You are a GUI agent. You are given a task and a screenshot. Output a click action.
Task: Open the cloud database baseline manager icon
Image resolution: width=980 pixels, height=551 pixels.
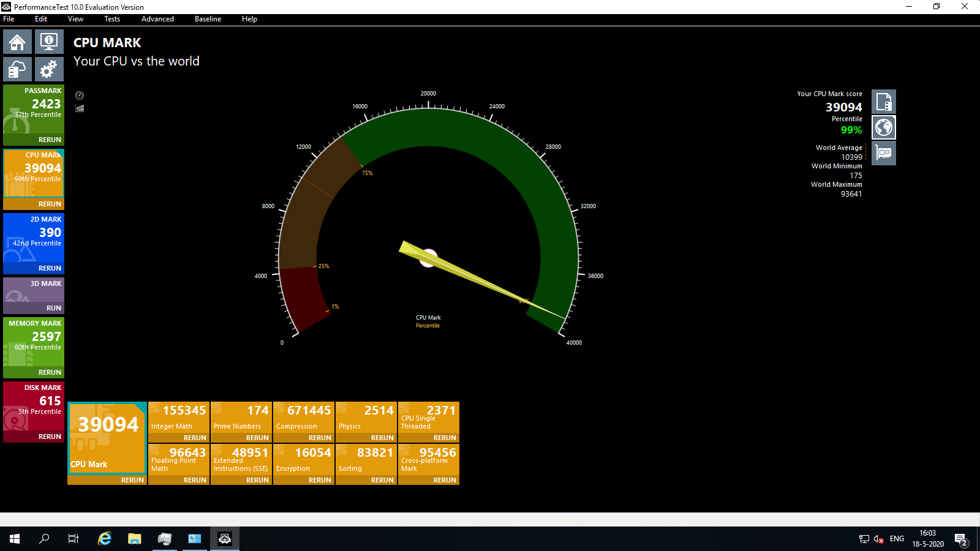point(17,69)
